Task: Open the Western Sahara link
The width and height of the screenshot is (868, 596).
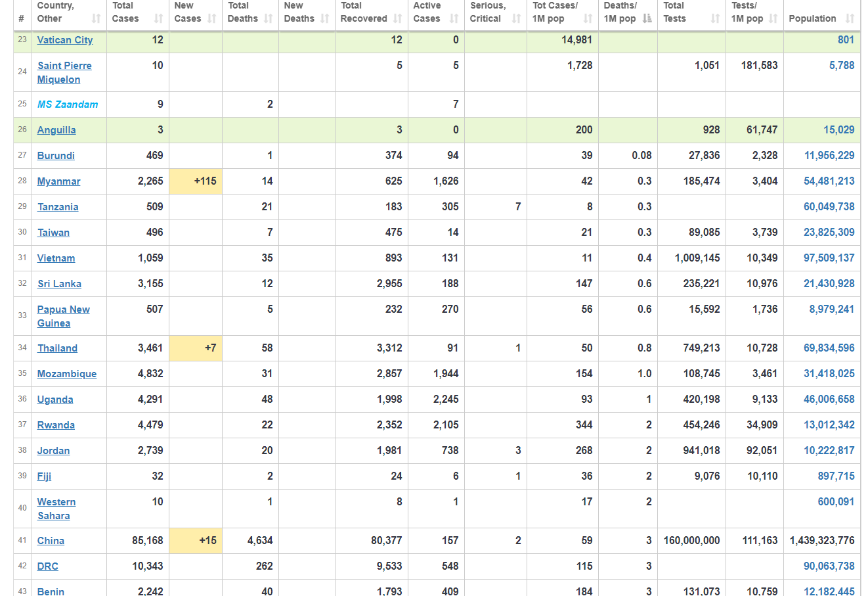Action: coord(56,509)
